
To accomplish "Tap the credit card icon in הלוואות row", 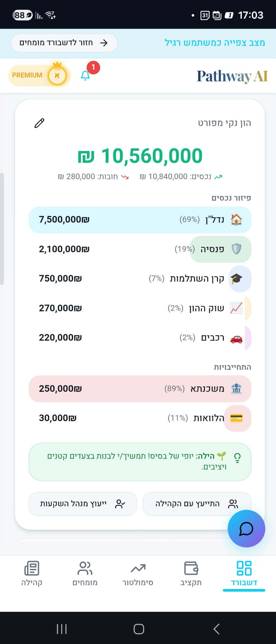I will (236, 418).
